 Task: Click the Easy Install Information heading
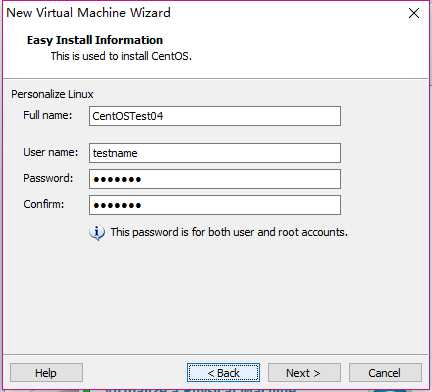(95, 40)
